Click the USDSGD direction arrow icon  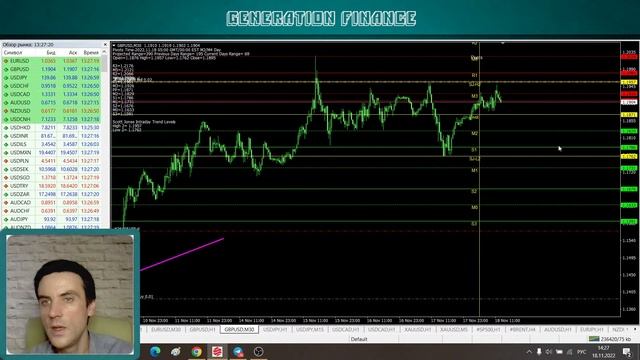pyautogui.click(x=6, y=178)
